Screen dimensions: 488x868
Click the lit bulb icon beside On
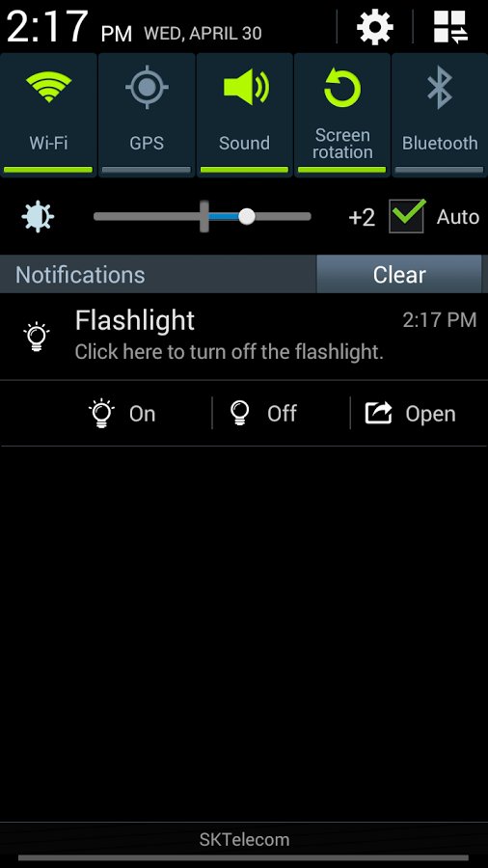click(102, 414)
